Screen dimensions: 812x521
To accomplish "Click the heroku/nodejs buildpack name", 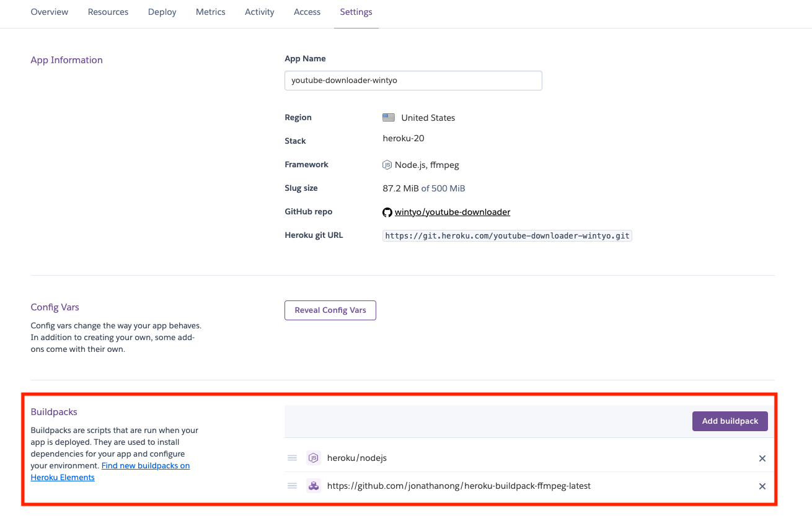I will [x=357, y=458].
